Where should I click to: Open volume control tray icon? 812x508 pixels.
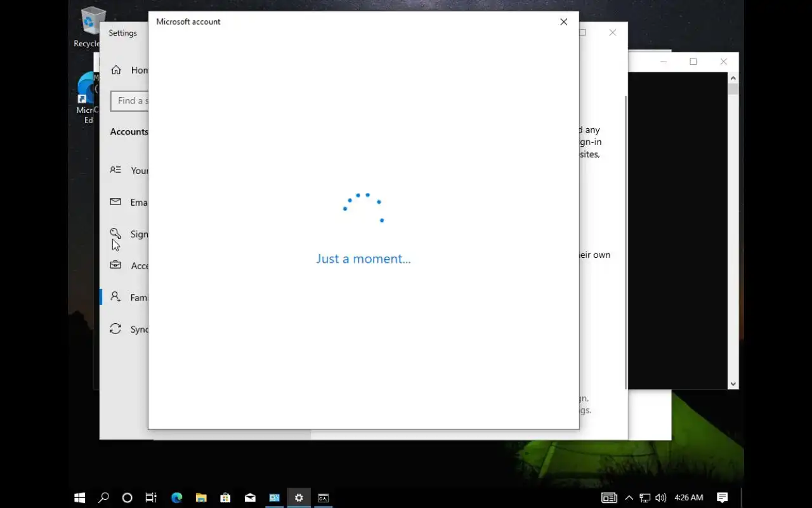(x=660, y=498)
